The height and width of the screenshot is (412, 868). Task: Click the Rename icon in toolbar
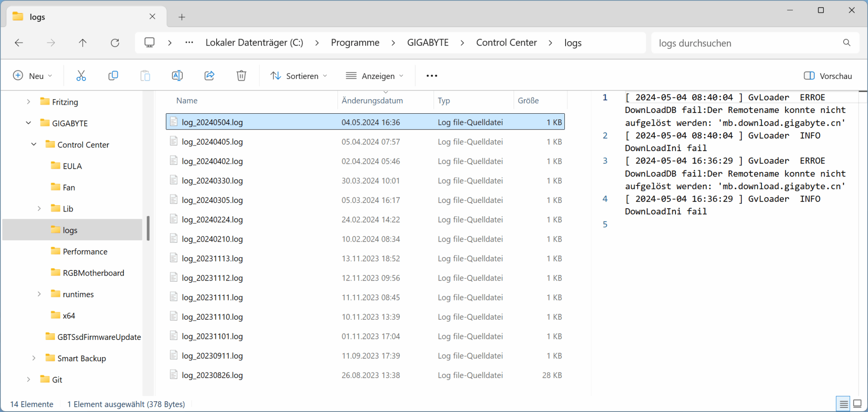pos(177,76)
